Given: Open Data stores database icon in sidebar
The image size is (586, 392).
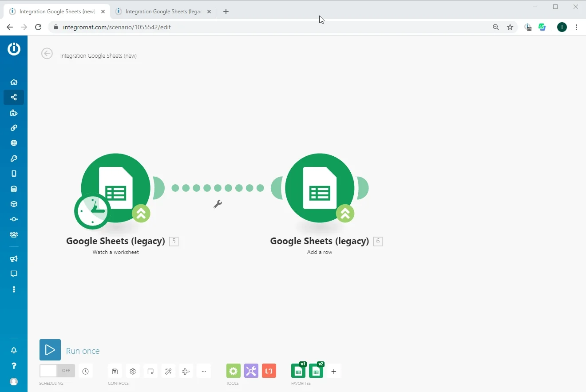Looking at the screenshot, I should click(x=14, y=189).
